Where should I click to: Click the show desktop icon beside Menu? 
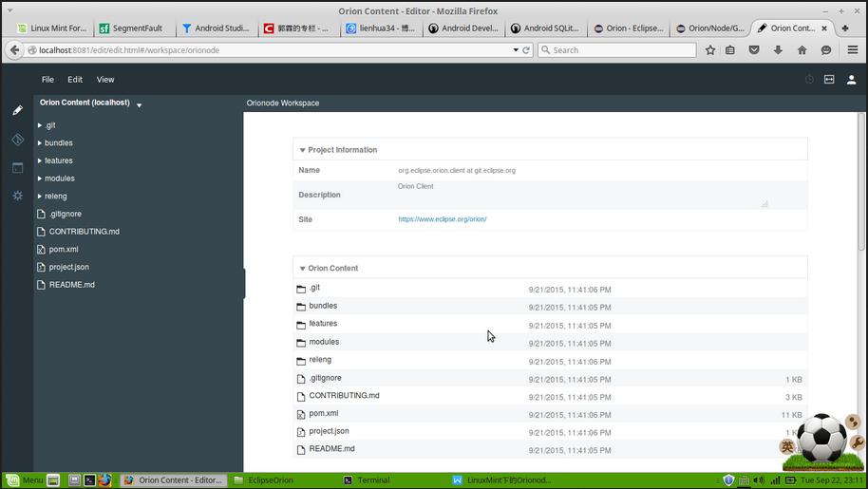point(53,480)
